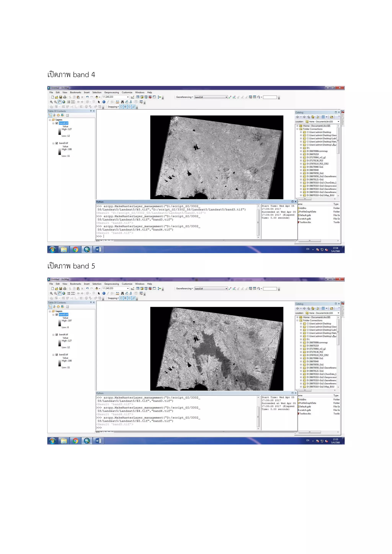Image resolution: width=392 pixels, height=554 pixels.
Task: Select D:\58670040 folder in lower Catalog tree
Action: coord(312,361)
